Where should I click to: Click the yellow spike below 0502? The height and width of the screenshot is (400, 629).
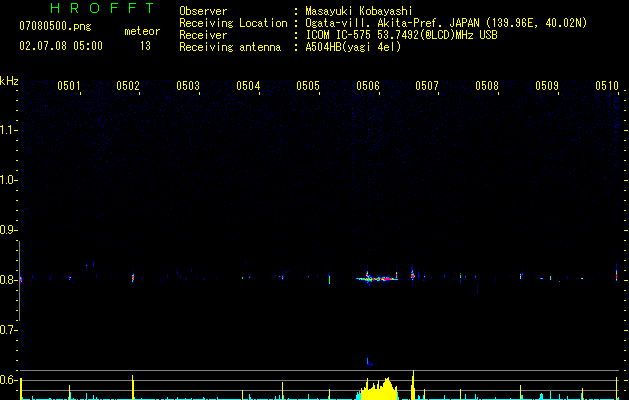coord(132,387)
